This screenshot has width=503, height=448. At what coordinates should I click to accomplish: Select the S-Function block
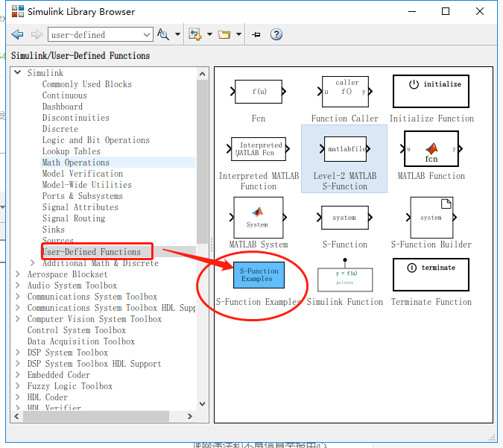pyautogui.click(x=345, y=218)
